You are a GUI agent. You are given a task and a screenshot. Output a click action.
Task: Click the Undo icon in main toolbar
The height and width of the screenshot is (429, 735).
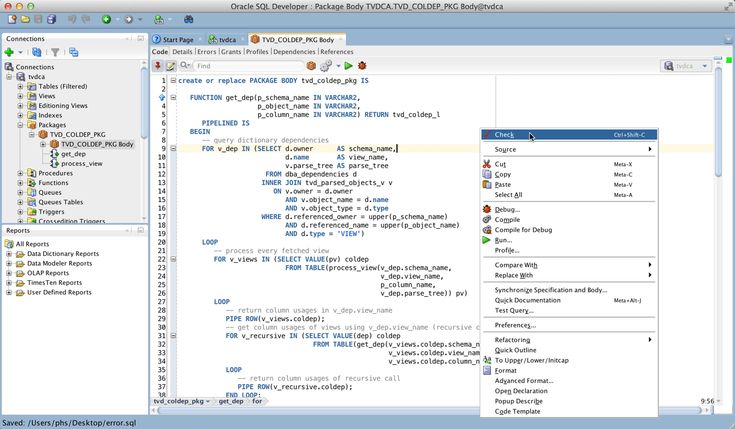(72, 19)
